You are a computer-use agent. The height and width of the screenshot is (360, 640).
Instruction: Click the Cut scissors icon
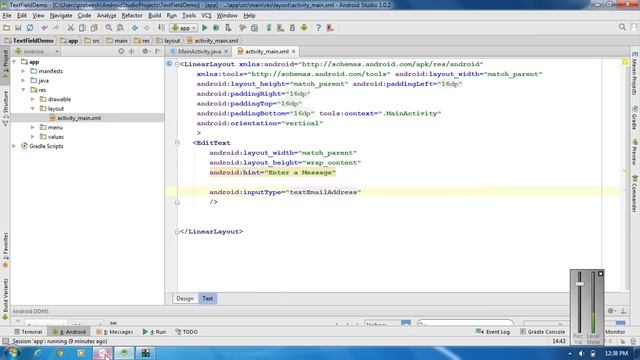[71, 28]
